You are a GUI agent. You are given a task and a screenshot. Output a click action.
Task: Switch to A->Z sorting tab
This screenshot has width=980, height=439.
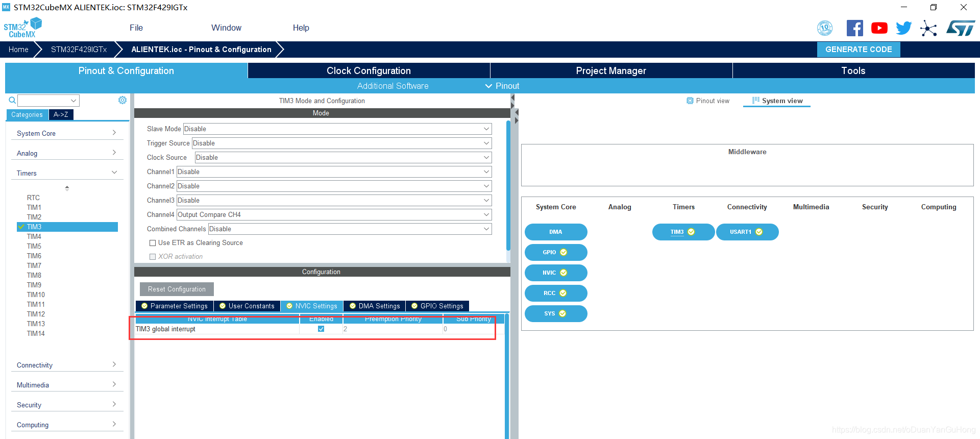pos(61,114)
